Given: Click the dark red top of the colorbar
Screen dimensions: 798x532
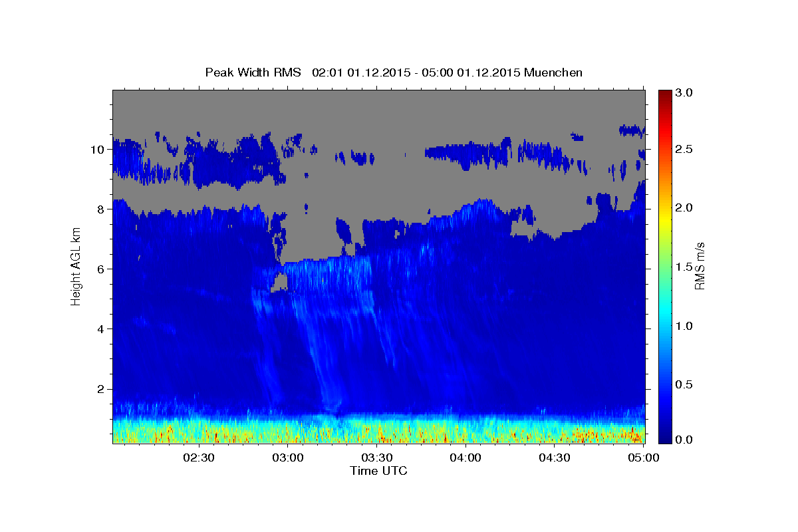Looking at the screenshot, I should pos(664,95).
